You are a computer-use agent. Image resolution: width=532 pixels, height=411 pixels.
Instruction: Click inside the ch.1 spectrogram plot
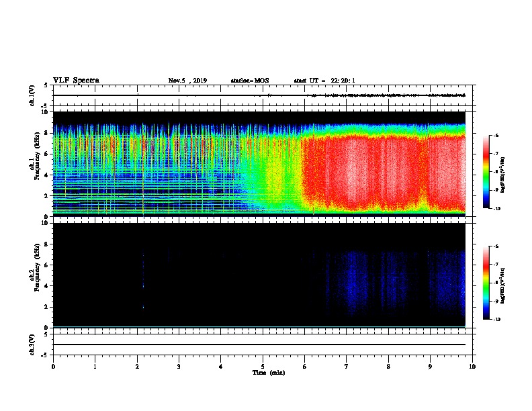(x=259, y=164)
